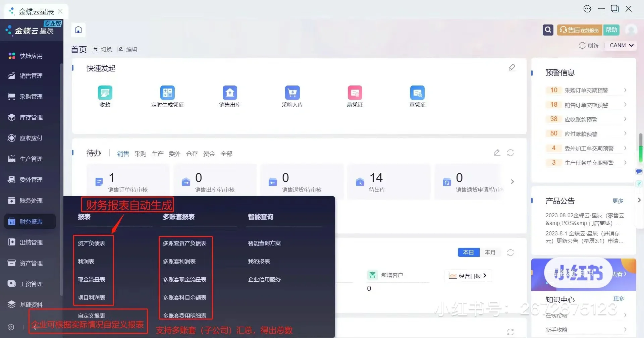The image size is (644, 338).
Task: Open the 经营日报 report button
Action: pyautogui.click(x=468, y=275)
